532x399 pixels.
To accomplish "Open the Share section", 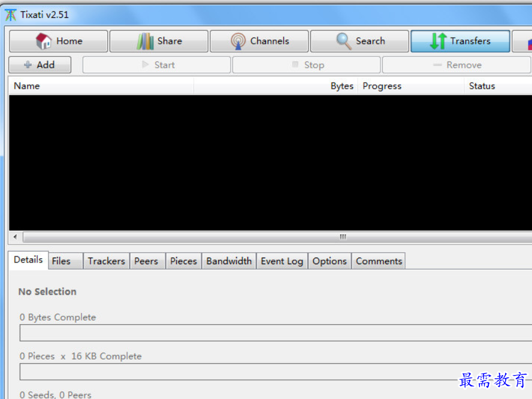I will click(159, 41).
